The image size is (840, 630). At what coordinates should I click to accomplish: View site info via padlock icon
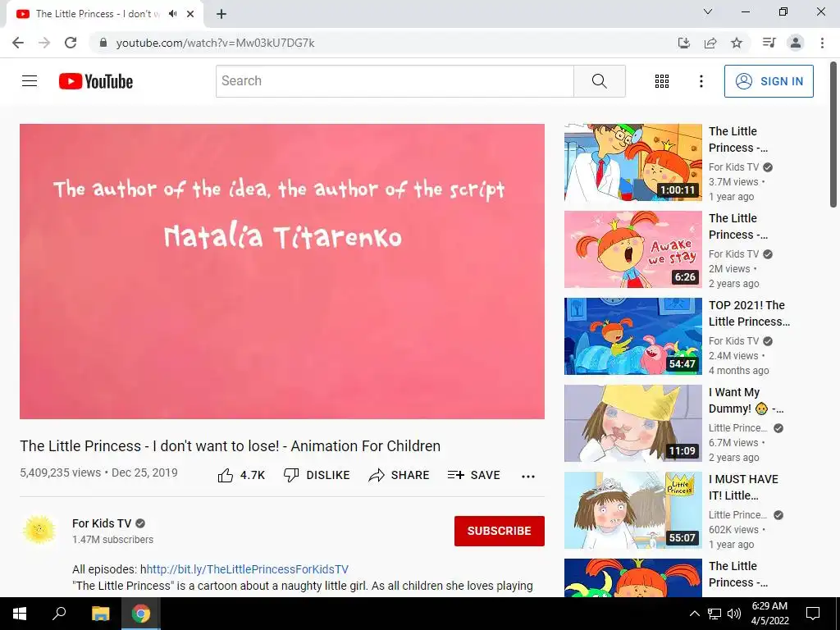[103, 43]
